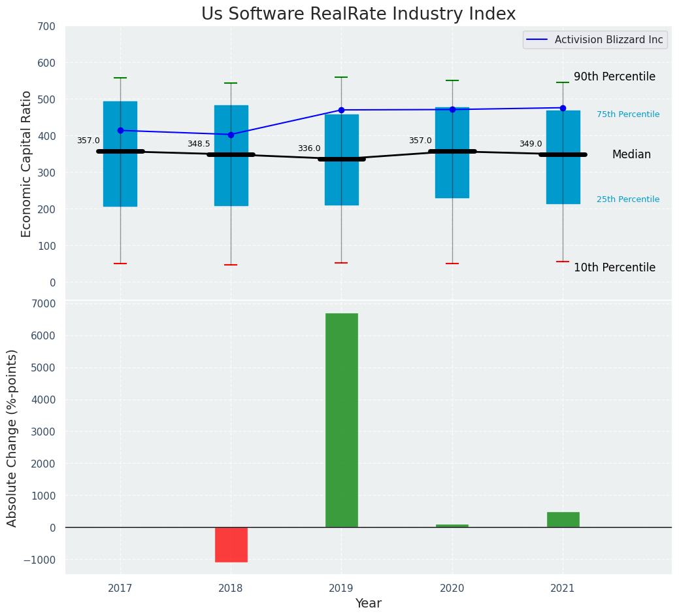Select the 2019 Activision Blizzard data point
The width and height of the screenshot is (679, 616).
point(341,110)
